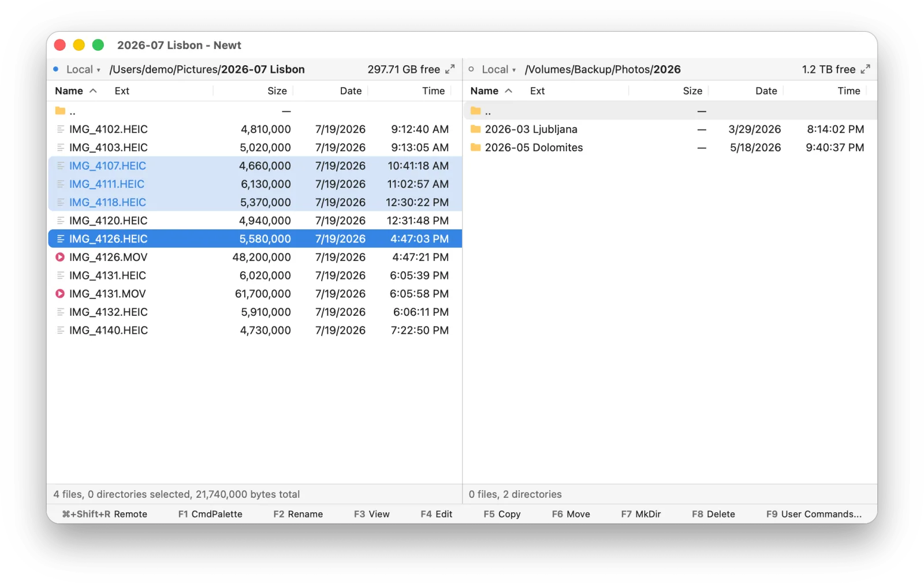
Task: Sort right pane by Size column
Action: pyautogui.click(x=692, y=91)
